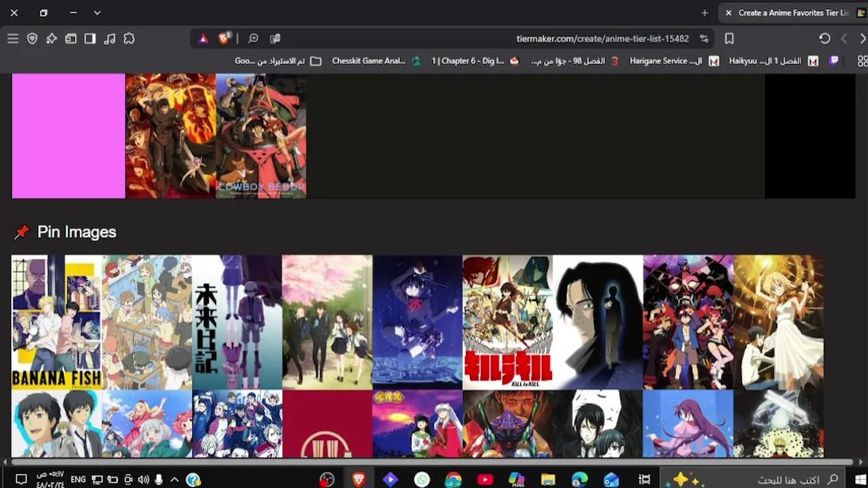This screenshot has height=488, width=868.
Task: Switch the ENG input language indicator
Action: tap(78, 480)
